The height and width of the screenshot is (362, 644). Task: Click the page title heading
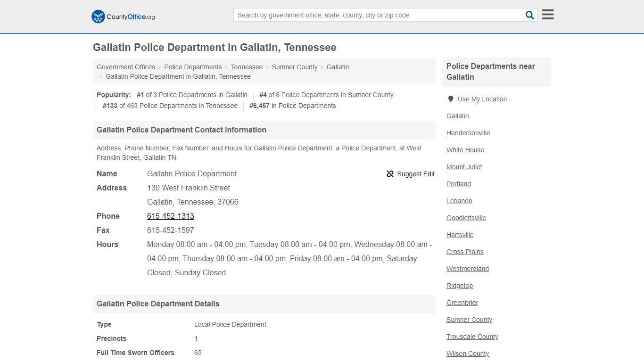point(215,48)
